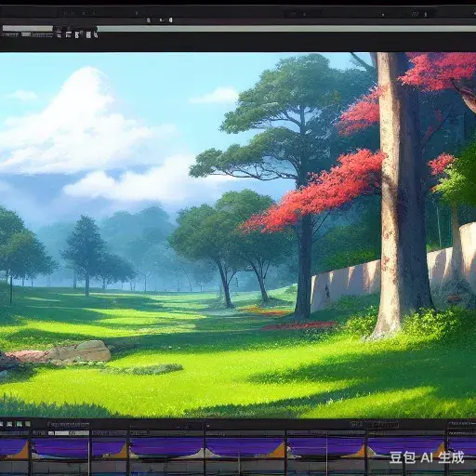Click the light gray field at the top-left
Screen dimensions: 476x476
pyautogui.click(x=28, y=28)
